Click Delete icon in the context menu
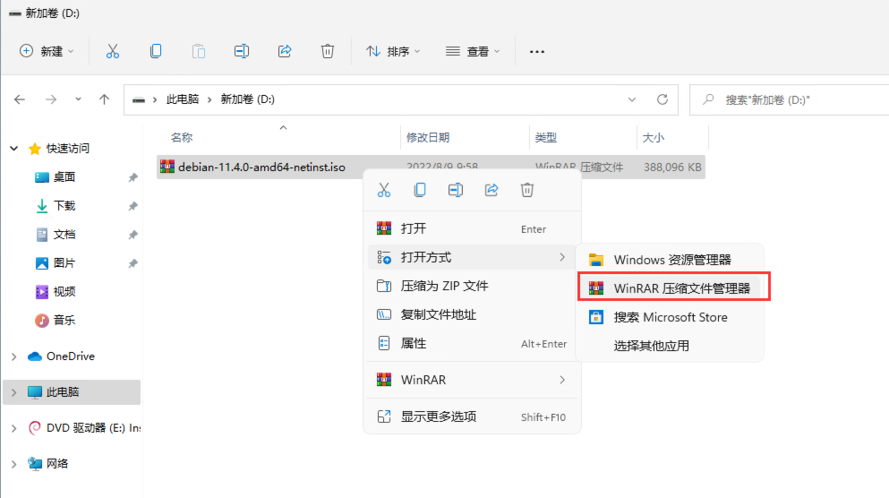The height and width of the screenshot is (498, 889). 527,190
